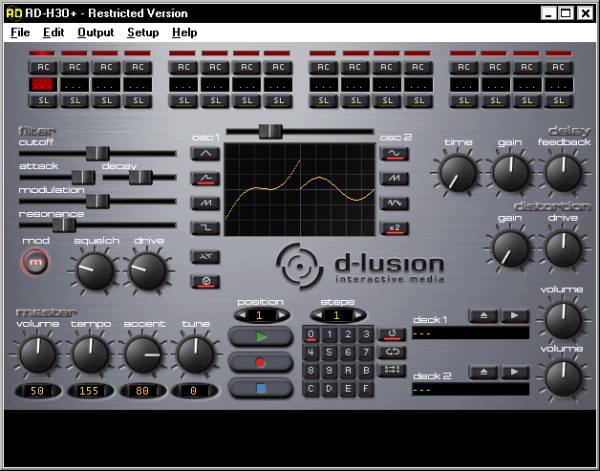600x471 pixels.
Task: Click the deck 1 track name display
Action: click(470, 333)
